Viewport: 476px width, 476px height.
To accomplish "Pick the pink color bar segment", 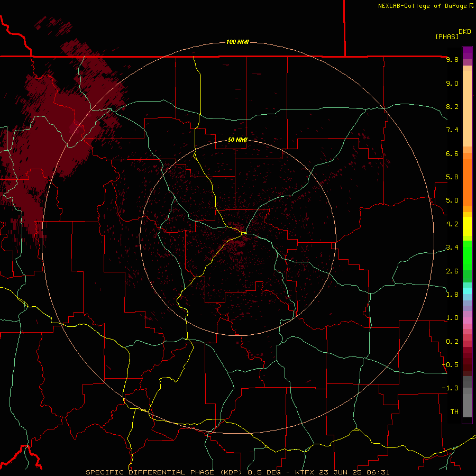I will (x=467, y=321).
